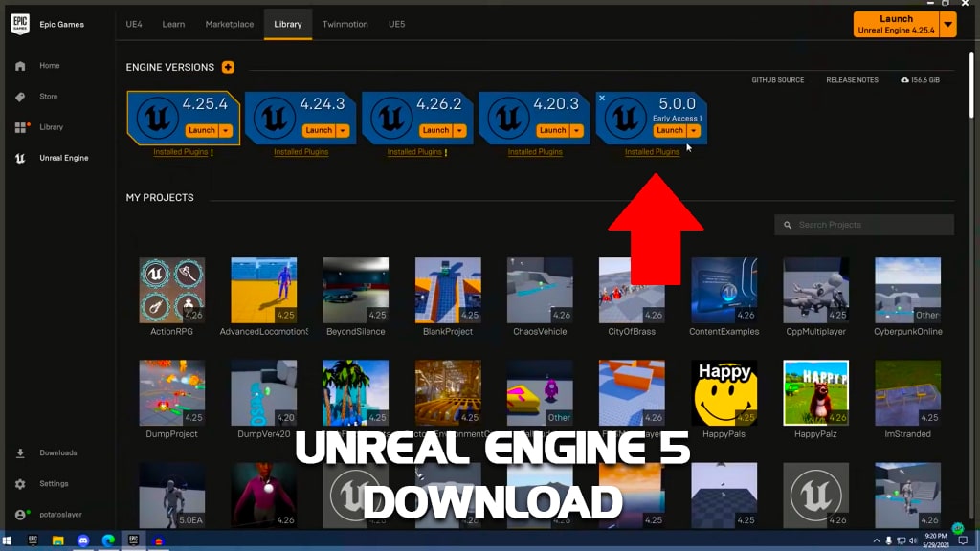Open Installed Plugins for 4.20.3
The image size is (980, 551).
click(535, 152)
